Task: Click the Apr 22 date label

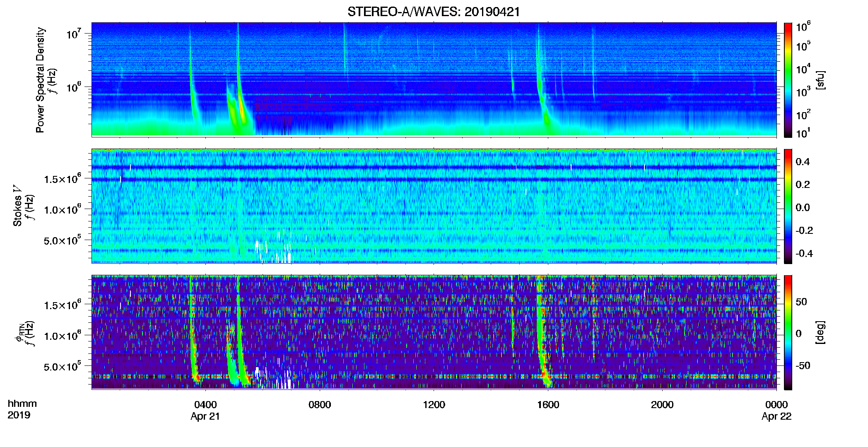Action: click(x=776, y=416)
